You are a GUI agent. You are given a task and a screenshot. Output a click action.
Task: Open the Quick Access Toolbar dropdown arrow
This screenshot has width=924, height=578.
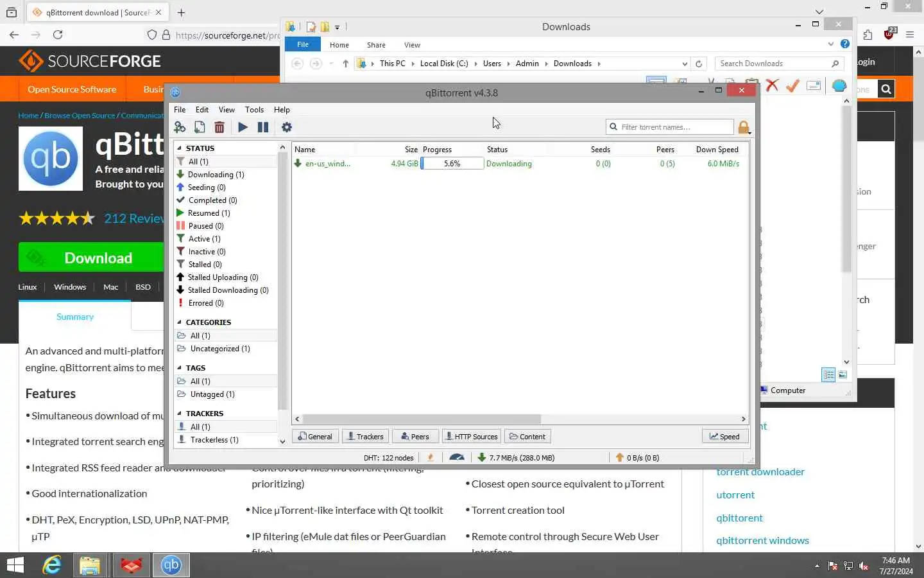337,27
